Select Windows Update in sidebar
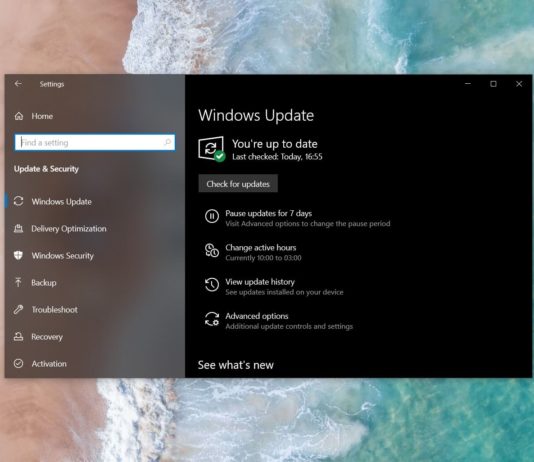534x462 pixels. point(62,202)
